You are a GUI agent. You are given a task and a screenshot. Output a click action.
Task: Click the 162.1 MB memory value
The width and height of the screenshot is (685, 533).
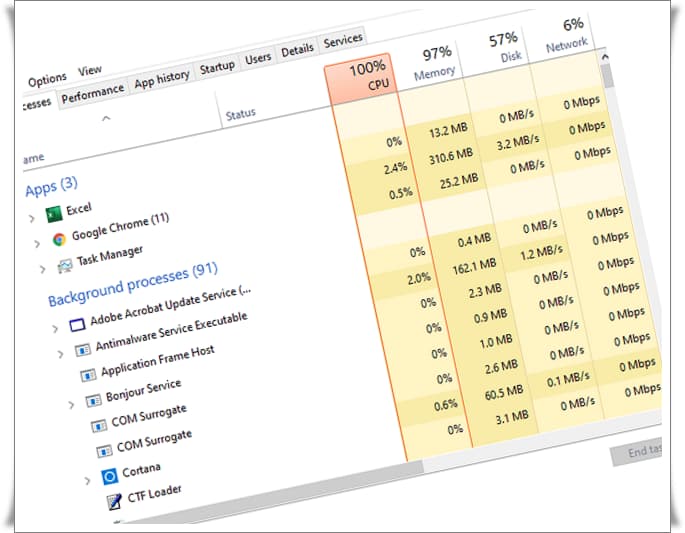tap(474, 266)
